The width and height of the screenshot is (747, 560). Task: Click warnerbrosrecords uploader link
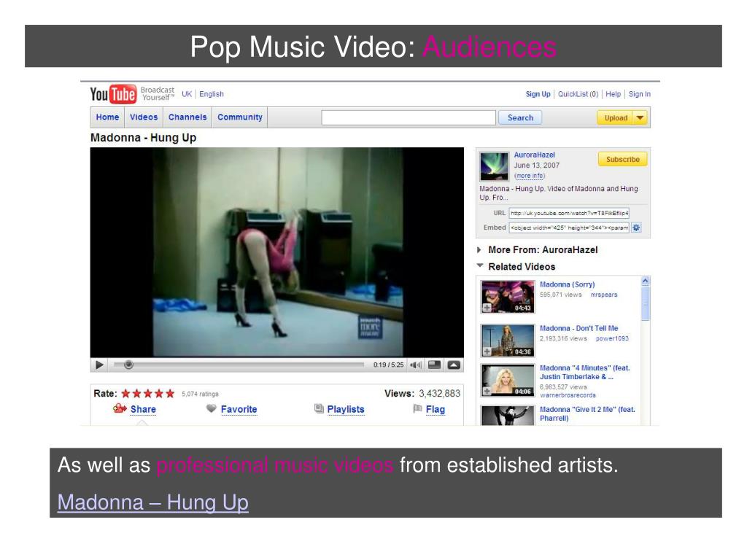coord(568,395)
